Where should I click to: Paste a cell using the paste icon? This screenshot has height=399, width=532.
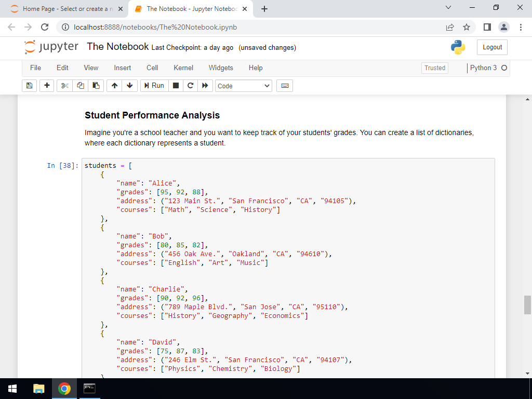pos(96,85)
